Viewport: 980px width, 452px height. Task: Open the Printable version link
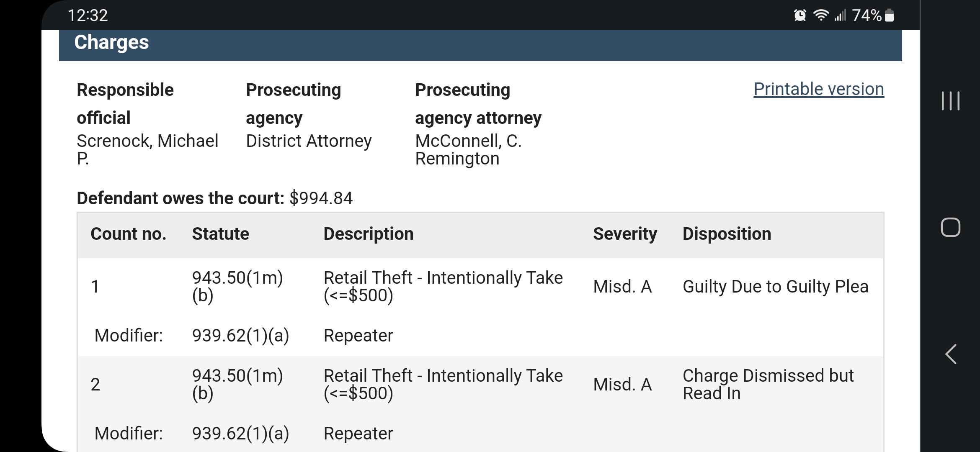coord(819,89)
